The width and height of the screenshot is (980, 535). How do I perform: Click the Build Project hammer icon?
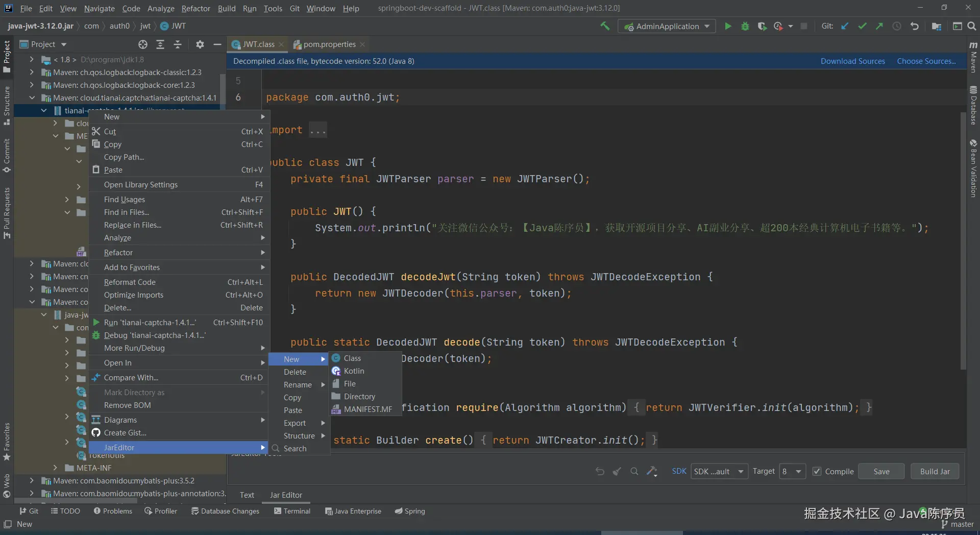click(x=605, y=26)
